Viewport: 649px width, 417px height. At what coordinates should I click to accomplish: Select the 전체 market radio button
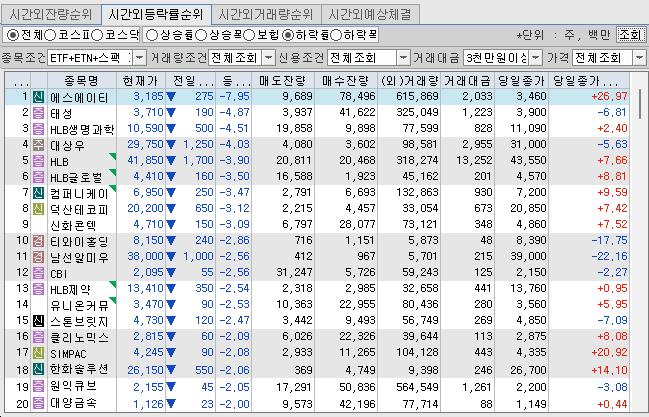13,35
